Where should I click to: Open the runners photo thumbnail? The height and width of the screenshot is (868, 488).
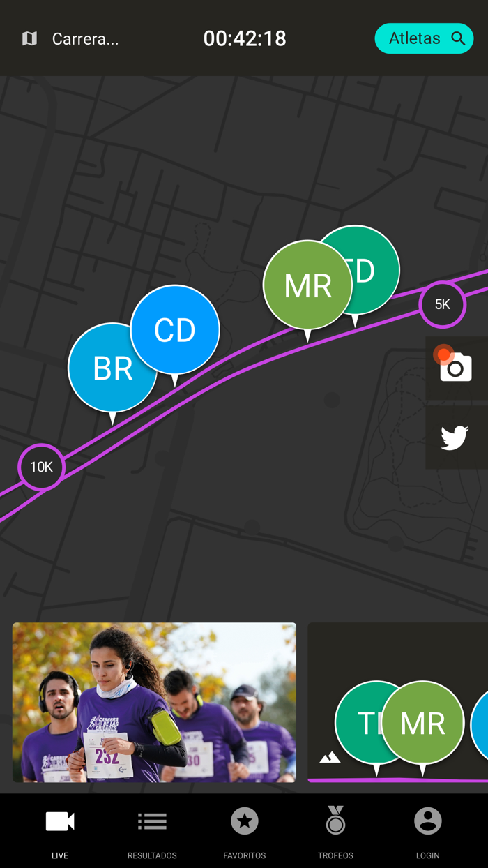click(x=154, y=703)
